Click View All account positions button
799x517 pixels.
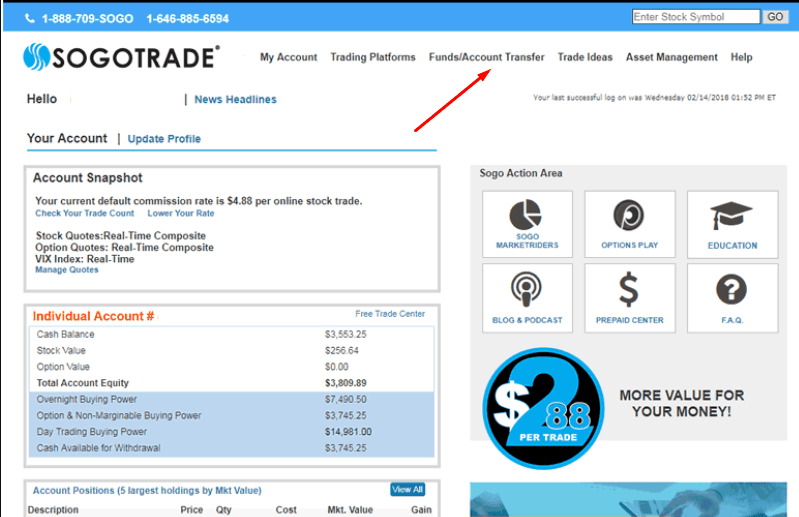coord(408,489)
